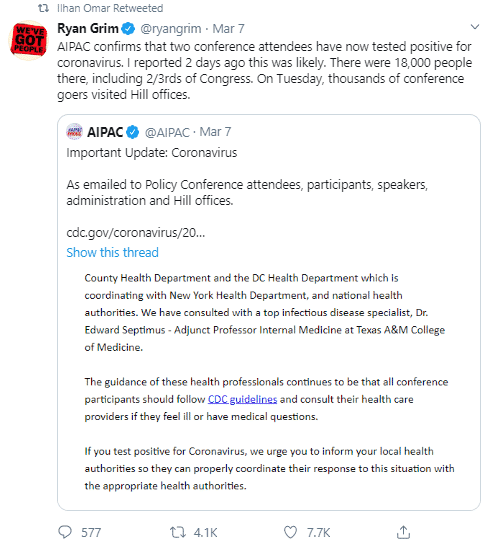
Task: Follow the cdc.gov/coronavirus link
Action: [x=136, y=233]
